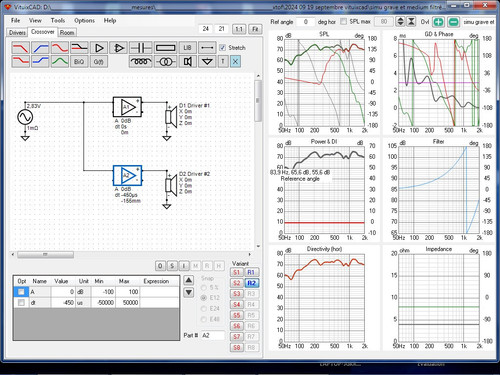Viewport: 500px width, 375px height.
Task: Select the E12 snap radio button
Action: (204, 298)
